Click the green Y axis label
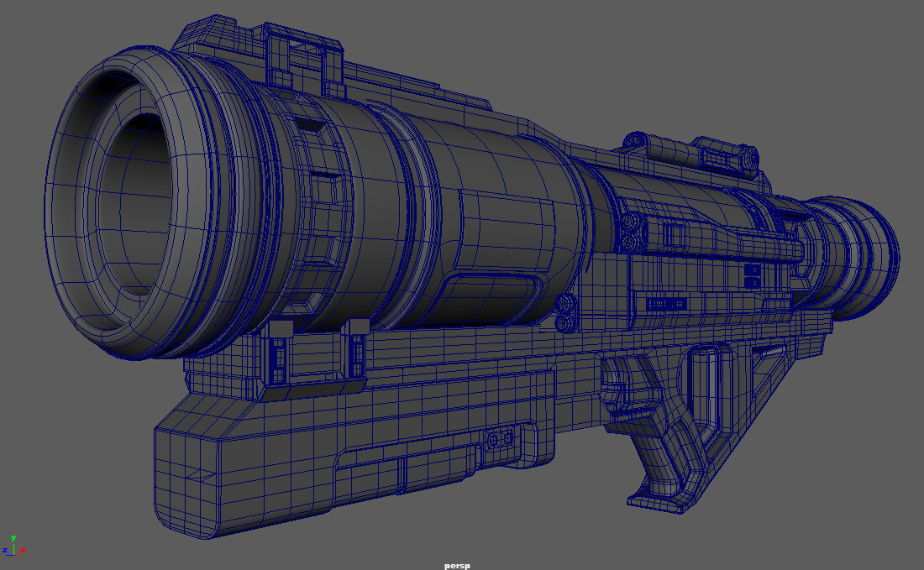The image size is (924, 570). click(x=13, y=538)
